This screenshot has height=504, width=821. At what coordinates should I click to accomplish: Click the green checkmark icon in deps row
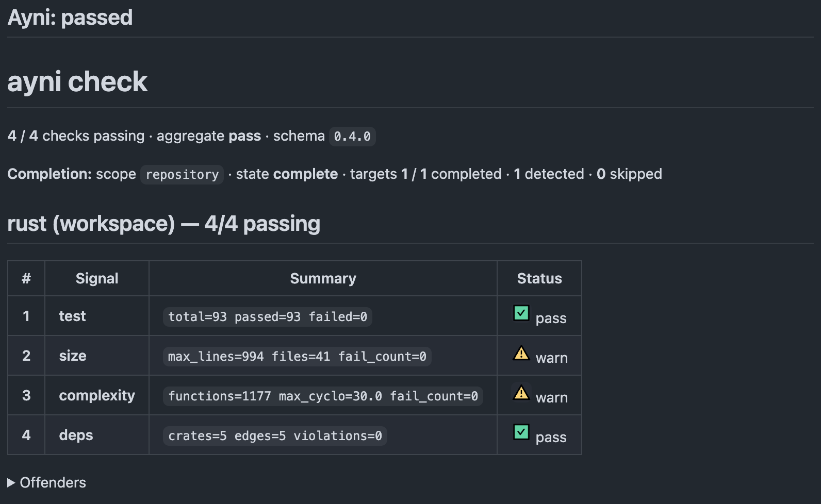[x=521, y=432]
